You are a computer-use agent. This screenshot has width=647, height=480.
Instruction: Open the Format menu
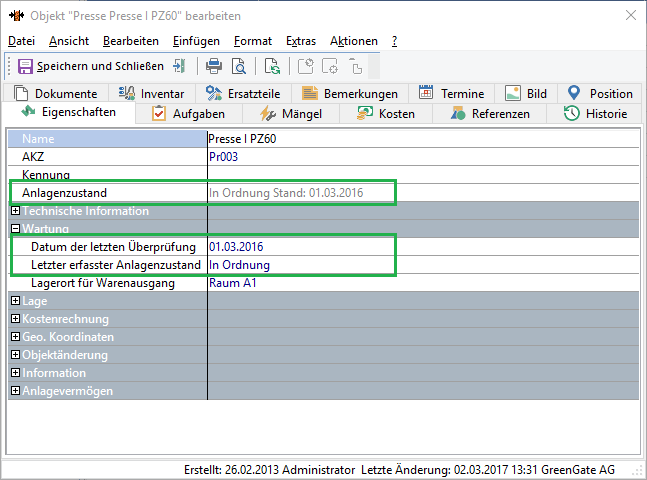[253, 41]
